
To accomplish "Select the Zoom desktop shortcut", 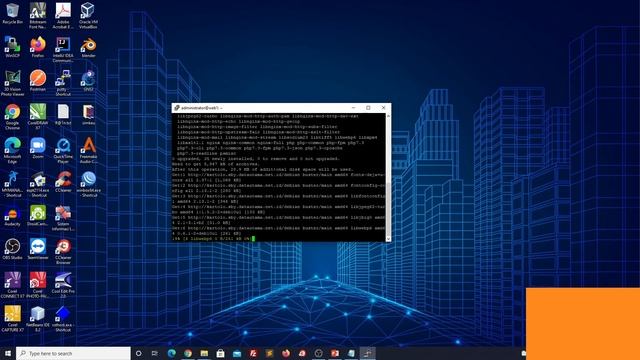I will [x=38, y=148].
